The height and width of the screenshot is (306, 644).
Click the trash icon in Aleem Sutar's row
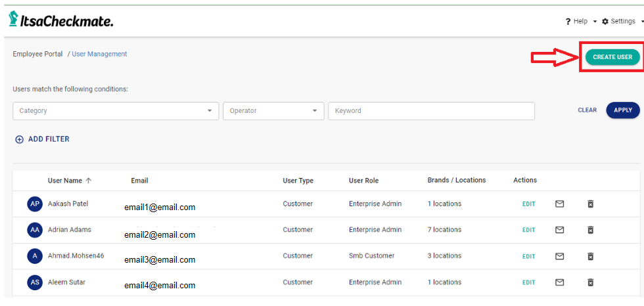(590, 282)
